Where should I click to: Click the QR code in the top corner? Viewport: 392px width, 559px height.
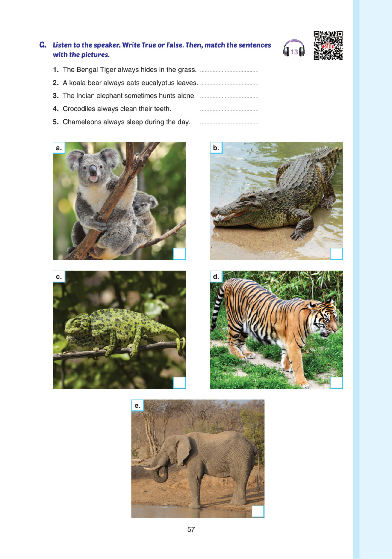pyautogui.click(x=328, y=45)
